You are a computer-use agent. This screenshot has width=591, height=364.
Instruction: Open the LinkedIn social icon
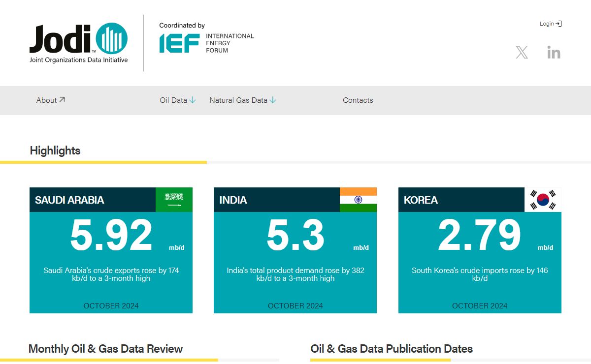tap(554, 52)
